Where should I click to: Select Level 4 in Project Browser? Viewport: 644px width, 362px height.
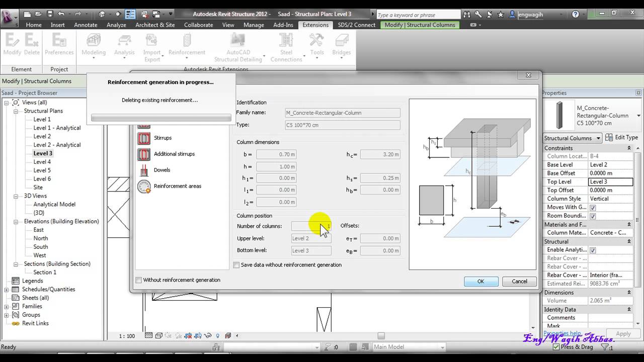click(x=42, y=162)
